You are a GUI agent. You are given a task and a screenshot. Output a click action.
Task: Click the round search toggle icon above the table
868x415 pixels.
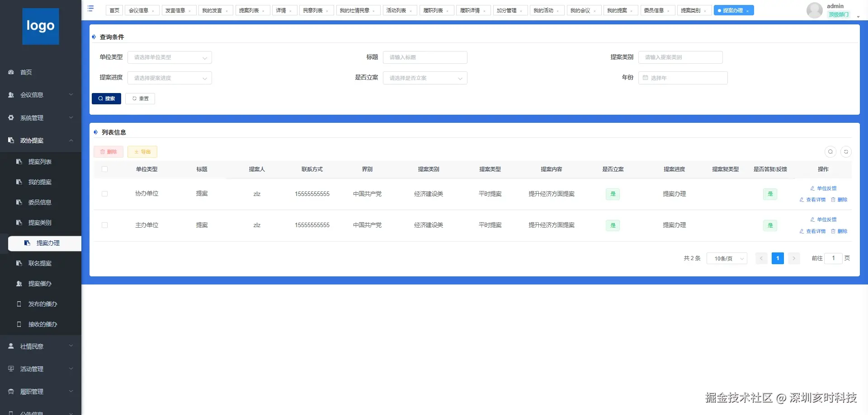(830, 152)
